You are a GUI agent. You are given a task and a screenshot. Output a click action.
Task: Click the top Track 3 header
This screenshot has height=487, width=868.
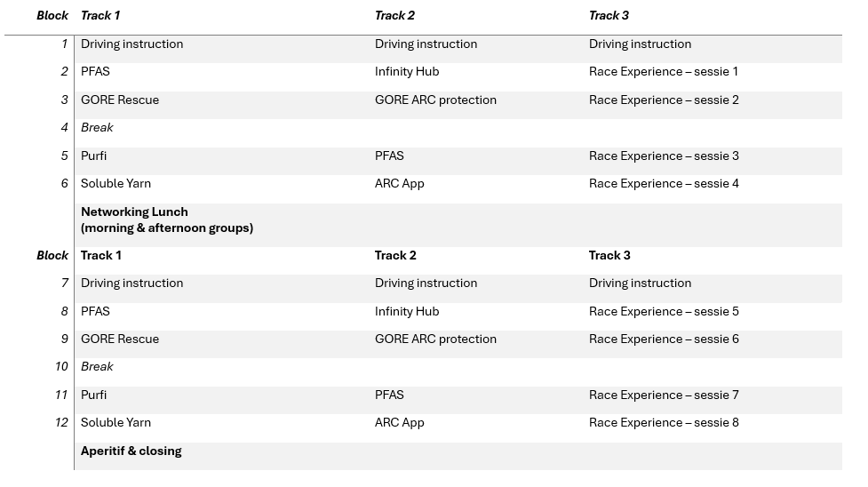click(x=609, y=15)
